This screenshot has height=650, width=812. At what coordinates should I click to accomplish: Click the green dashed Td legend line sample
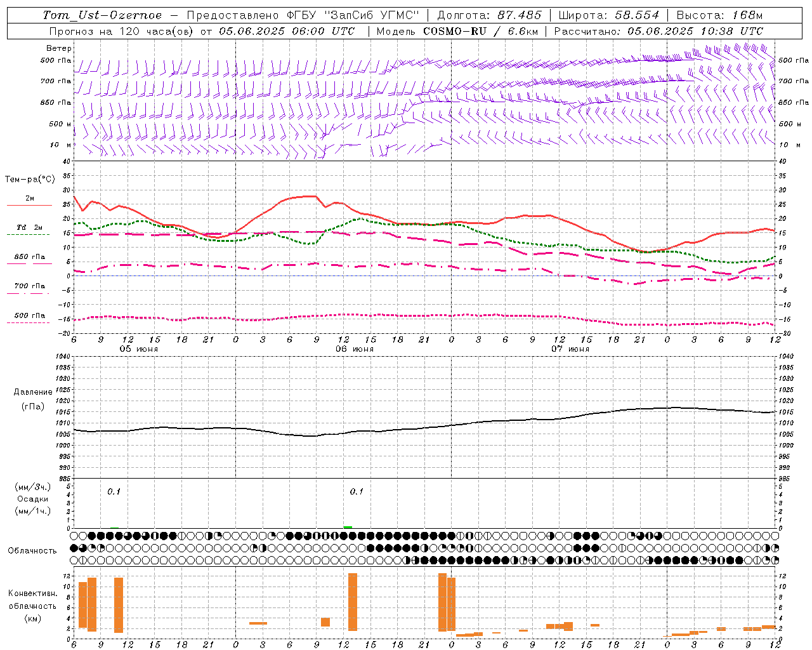pos(29,235)
